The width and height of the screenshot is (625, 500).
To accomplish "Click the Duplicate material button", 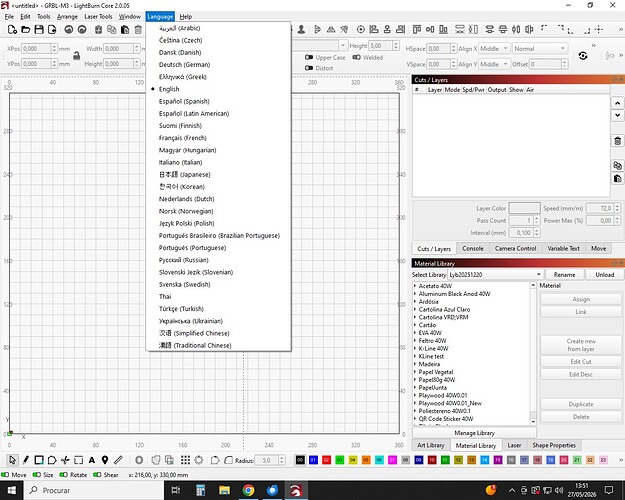I will pos(581,404).
